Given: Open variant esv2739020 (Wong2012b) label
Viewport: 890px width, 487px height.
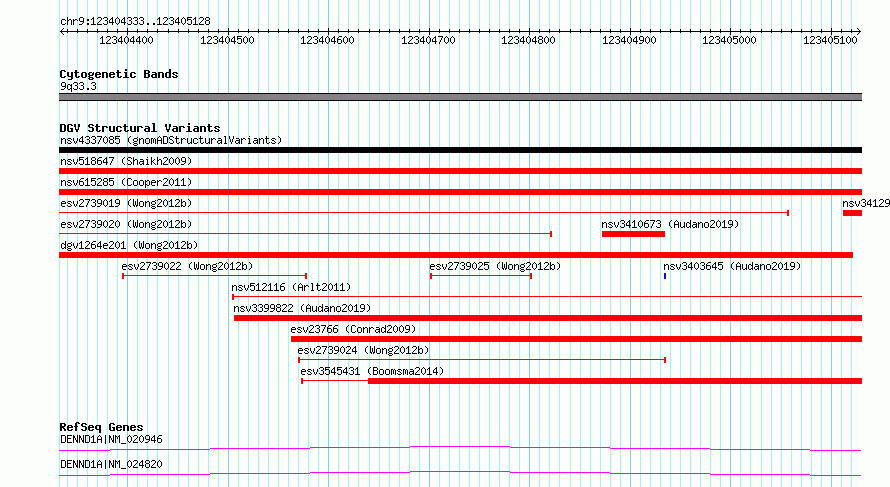Looking at the screenshot, I should [126, 224].
